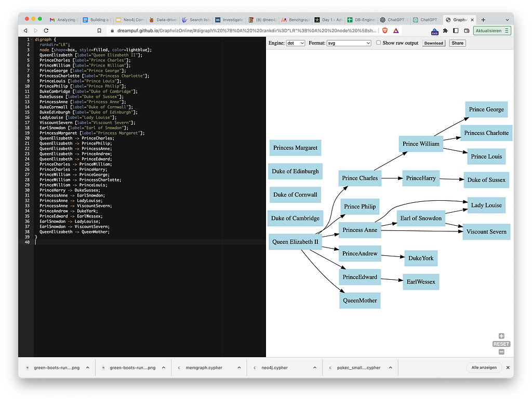Expand options for memgraph.cypher download

tap(240, 368)
